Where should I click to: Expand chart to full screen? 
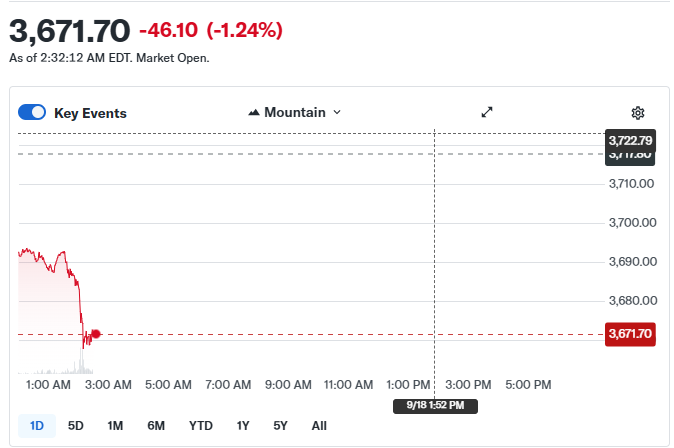487,112
